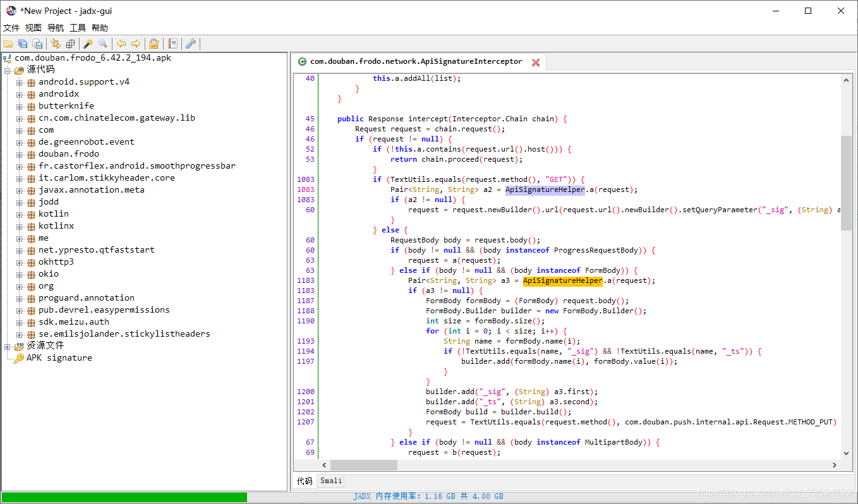Expand the androidx package
The width and height of the screenshot is (858, 504).
[x=20, y=94]
